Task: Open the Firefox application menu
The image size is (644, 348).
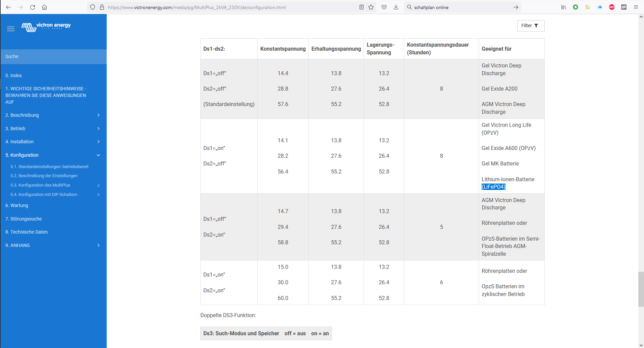Action: click(636, 7)
